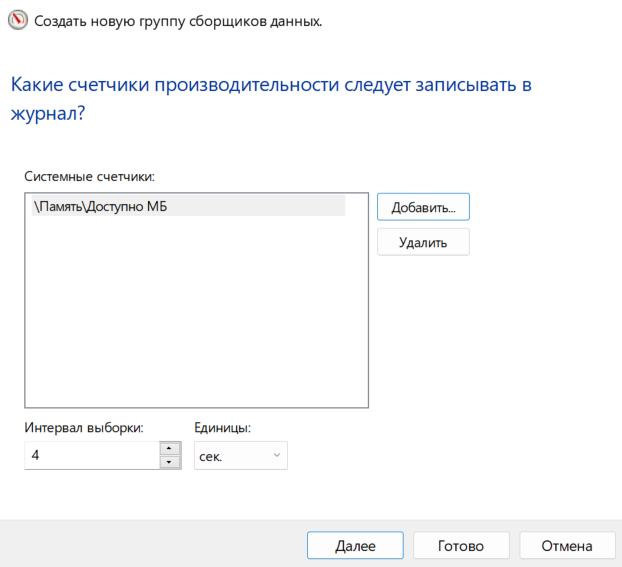Focus the Интервал выборки input field

click(x=92, y=455)
